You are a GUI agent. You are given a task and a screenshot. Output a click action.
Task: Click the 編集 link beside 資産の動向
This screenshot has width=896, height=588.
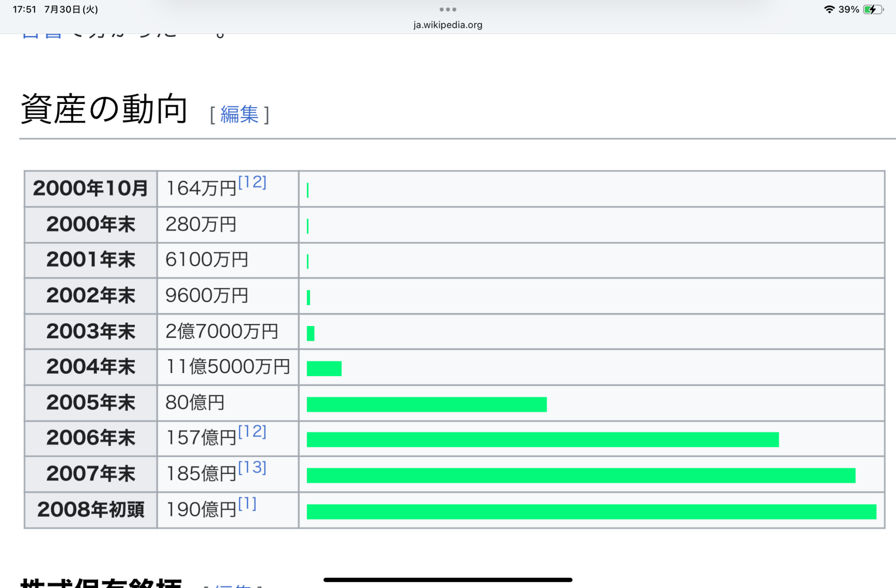pyautogui.click(x=239, y=115)
